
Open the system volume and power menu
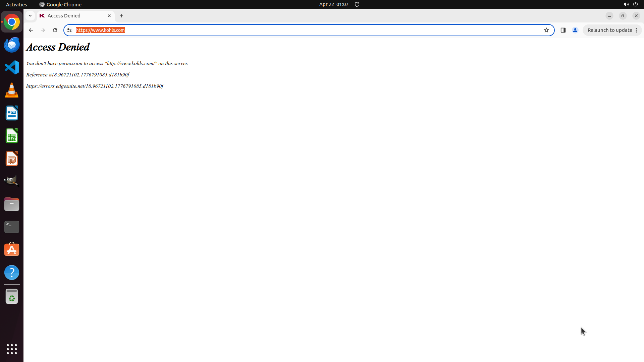631,4
